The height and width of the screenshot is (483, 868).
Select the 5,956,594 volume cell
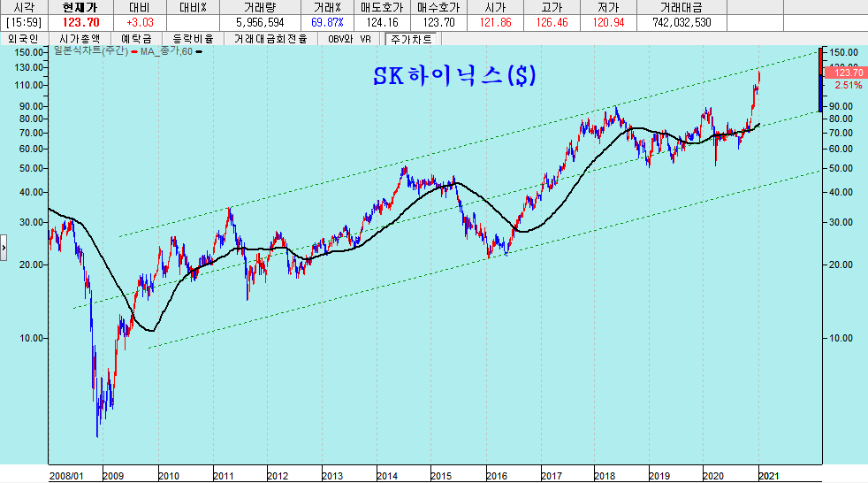point(259,22)
